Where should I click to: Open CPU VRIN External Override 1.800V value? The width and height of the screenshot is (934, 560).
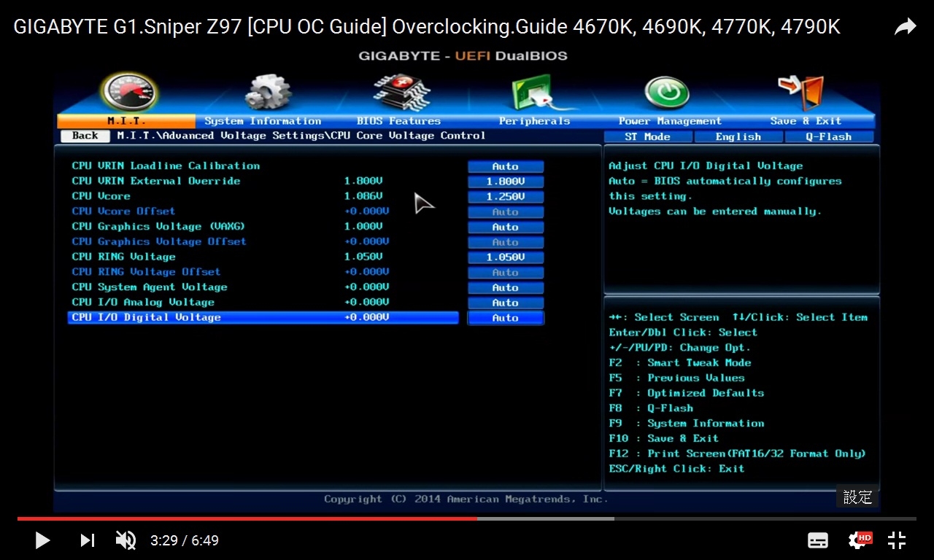(x=506, y=182)
